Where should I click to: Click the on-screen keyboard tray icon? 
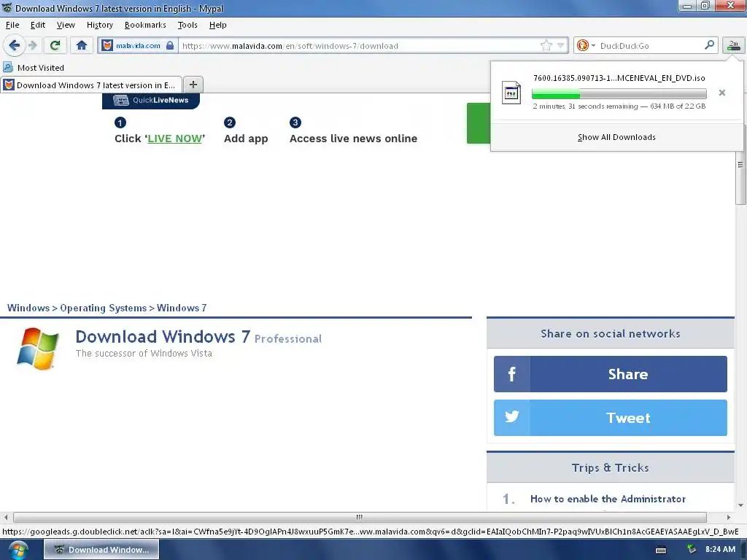[x=661, y=550]
